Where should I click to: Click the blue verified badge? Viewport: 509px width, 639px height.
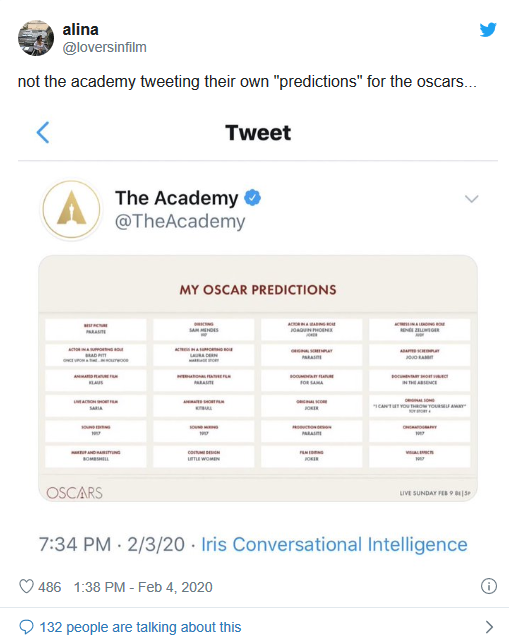[x=253, y=198]
